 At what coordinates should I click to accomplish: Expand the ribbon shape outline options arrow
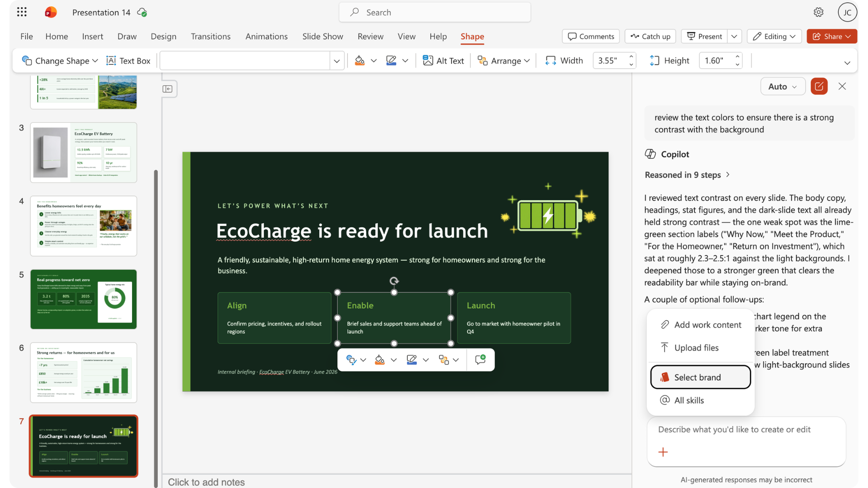405,61
